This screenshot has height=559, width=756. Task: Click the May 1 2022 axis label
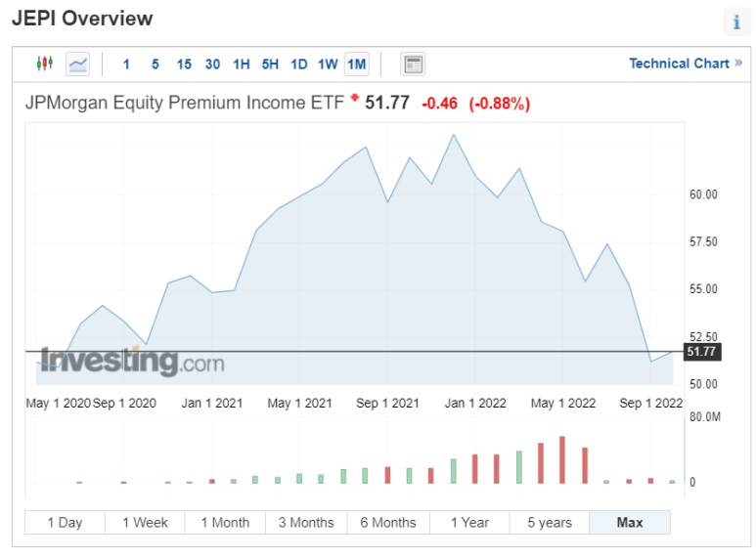pos(563,403)
